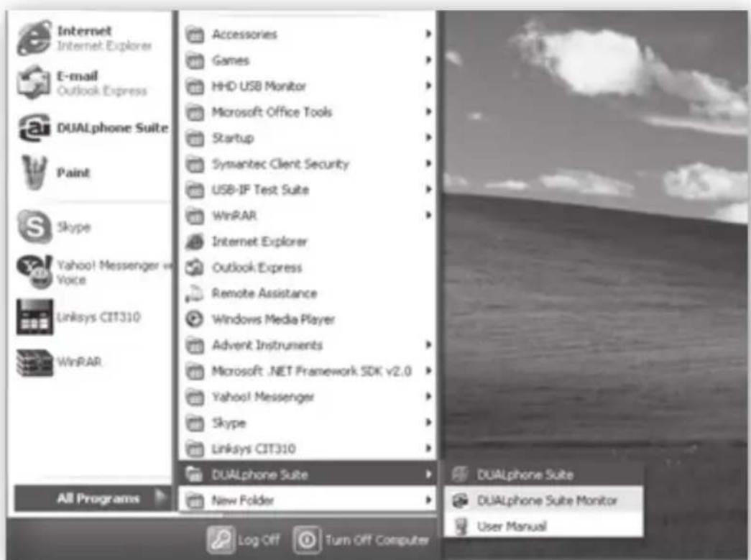Open the Yahoo! Messenger with Voice icon
This screenshot has width=751, height=560.
point(34,271)
